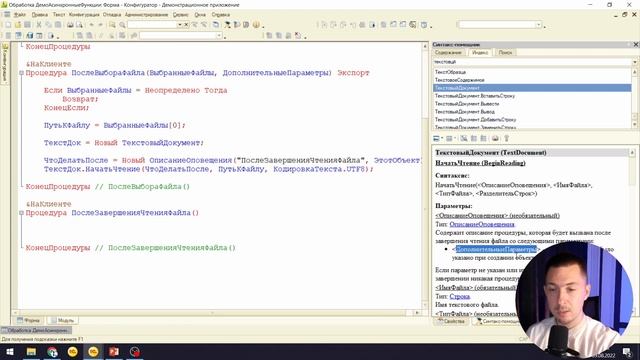
Task: Switch to the Индекс tab
Action: [x=480, y=53]
